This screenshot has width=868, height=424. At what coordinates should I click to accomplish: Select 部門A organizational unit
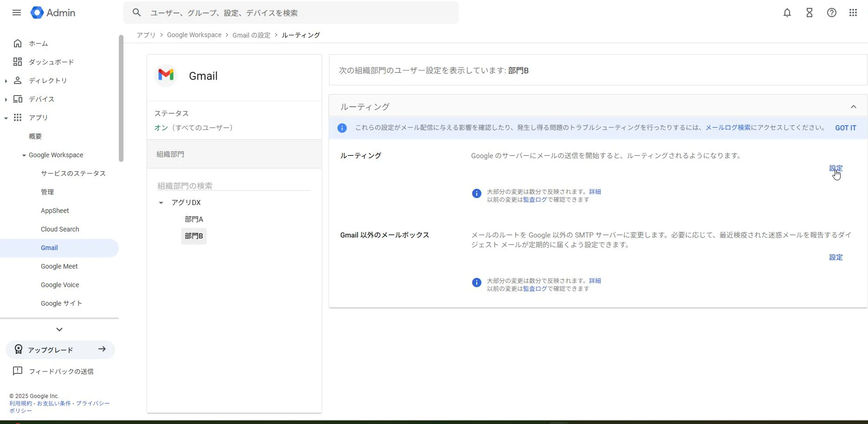[194, 219]
